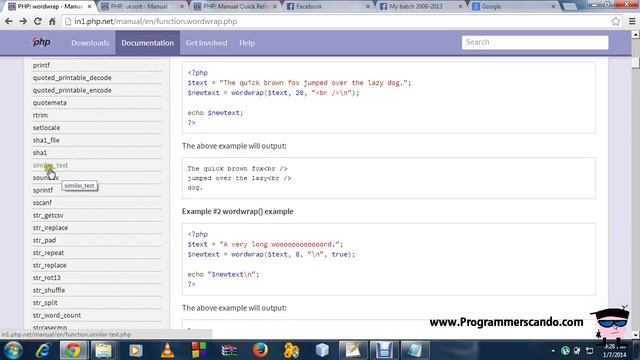Image resolution: width=640 pixels, height=360 pixels.
Task: Open the str_rot13 function link
Action: 47,278
